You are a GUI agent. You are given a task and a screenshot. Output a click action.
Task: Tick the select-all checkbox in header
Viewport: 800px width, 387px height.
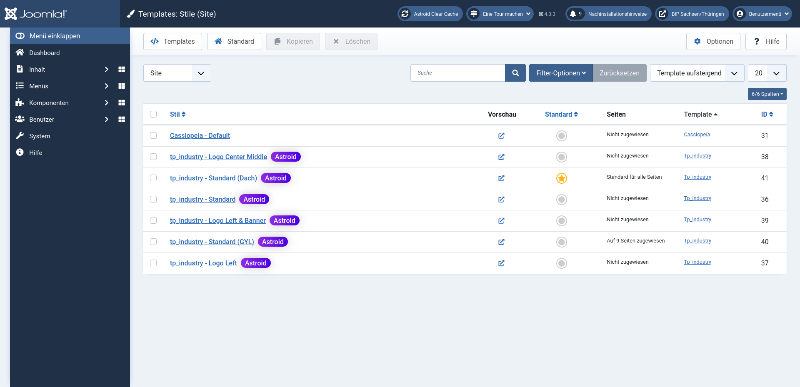point(153,114)
